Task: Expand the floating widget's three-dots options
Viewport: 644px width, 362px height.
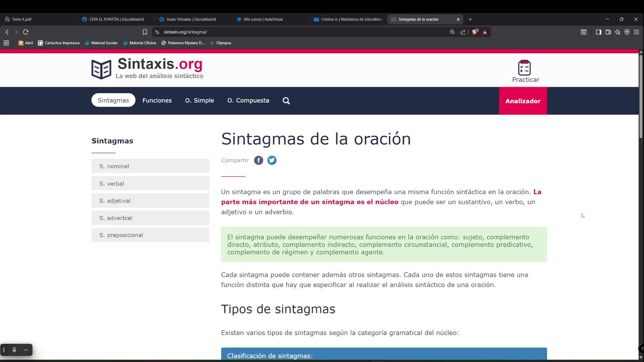Action: point(26,350)
